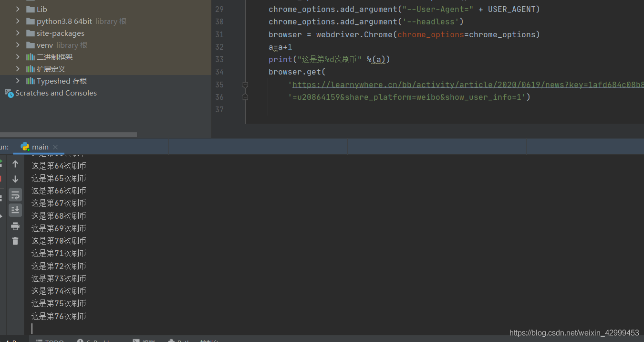Click the python3.8 64bit folder icon
Screen dimensions: 644x342
[x=31, y=21]
